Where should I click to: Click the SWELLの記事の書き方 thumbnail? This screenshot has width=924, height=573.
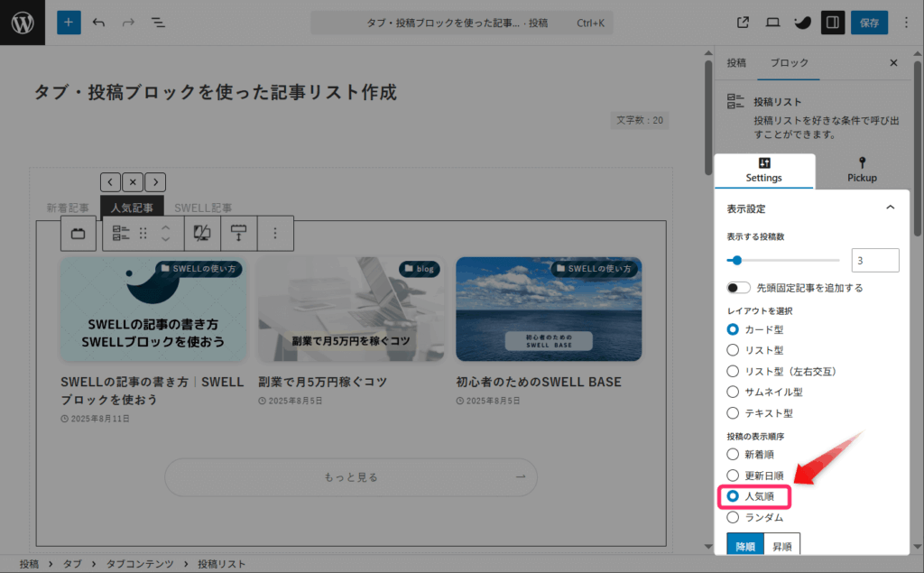coord(153,309)
